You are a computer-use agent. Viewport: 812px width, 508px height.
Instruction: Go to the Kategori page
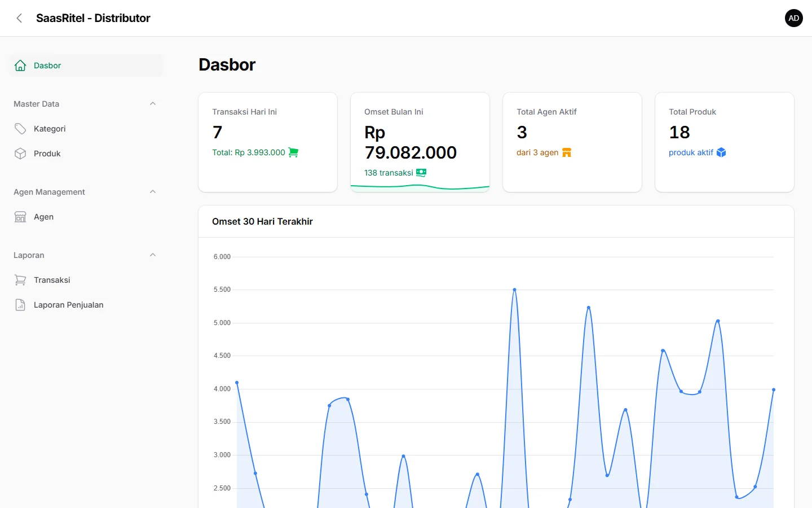86,129
